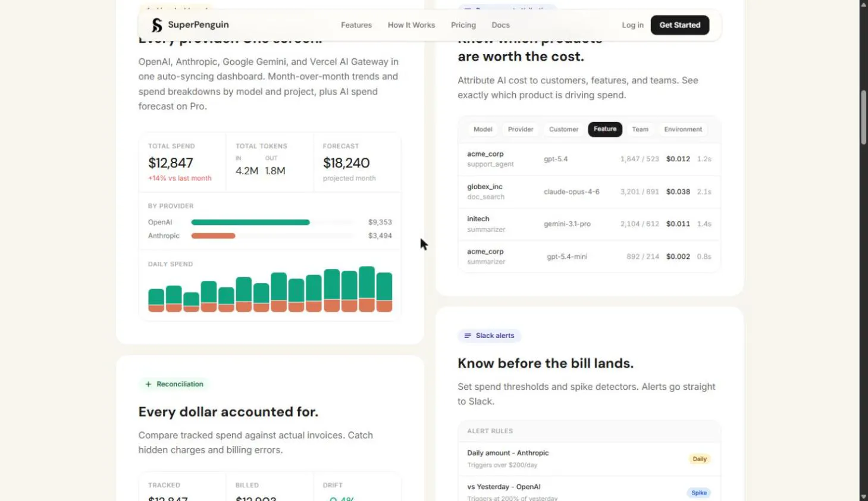
Task: Click the plus icon beside Reconciliation
Action: tap(148, 384)
